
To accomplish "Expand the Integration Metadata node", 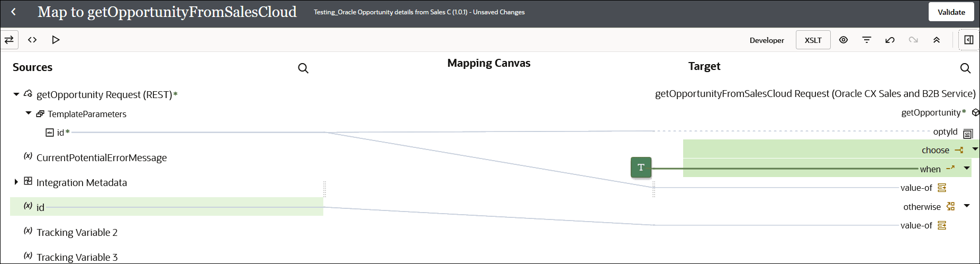I will 16,182.
